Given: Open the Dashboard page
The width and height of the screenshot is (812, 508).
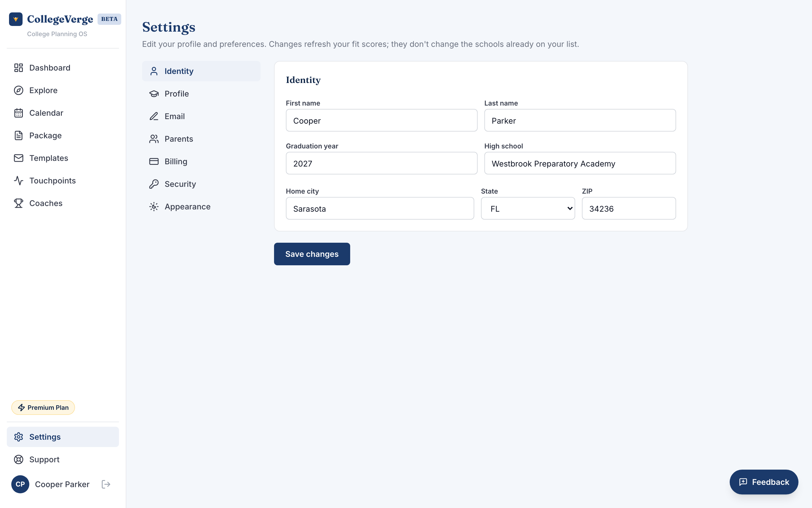Looking at the screenshot, I should click(63, 68).
